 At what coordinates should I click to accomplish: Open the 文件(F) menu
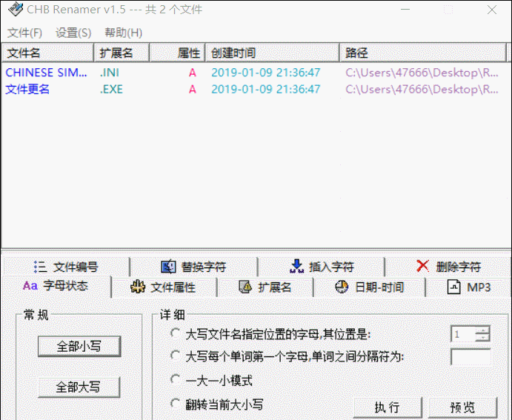tap(24, 33)
